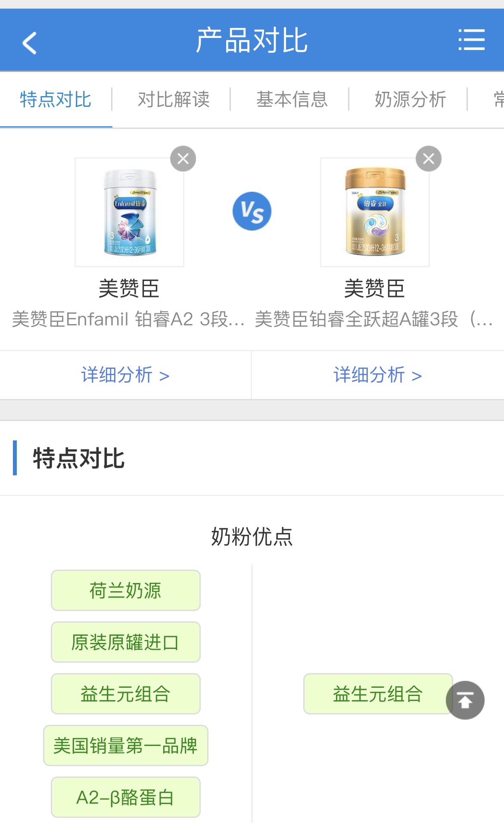The image size is (504, 839).
Task: Tap the gold 铂睿全跃 can image
Action: (x=375, y=212)
